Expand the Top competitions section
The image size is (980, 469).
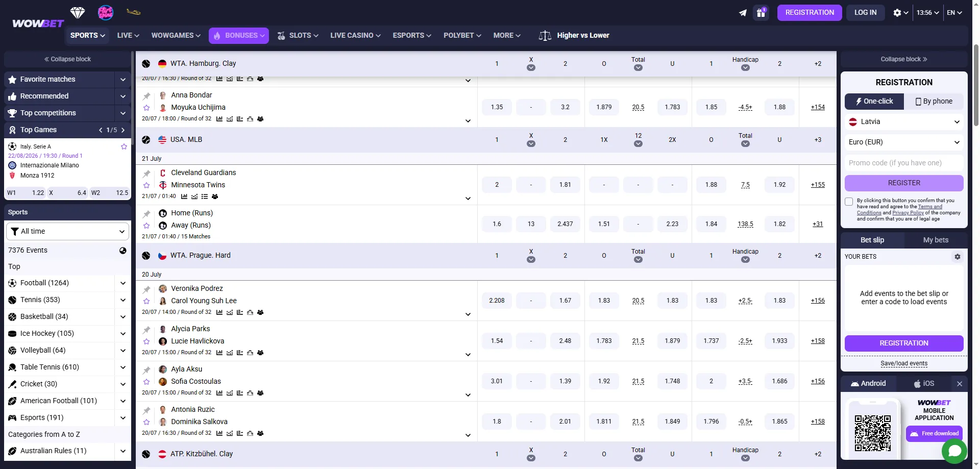123,113
